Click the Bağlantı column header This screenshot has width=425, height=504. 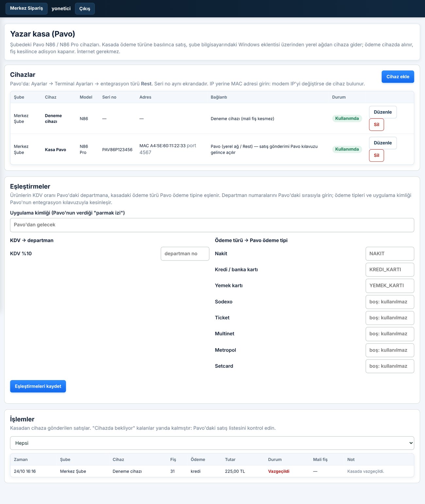coord(219,97)
